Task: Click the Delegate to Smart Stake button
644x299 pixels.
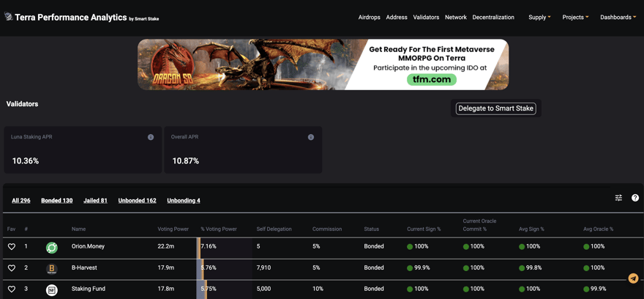Action: (495, 108)
